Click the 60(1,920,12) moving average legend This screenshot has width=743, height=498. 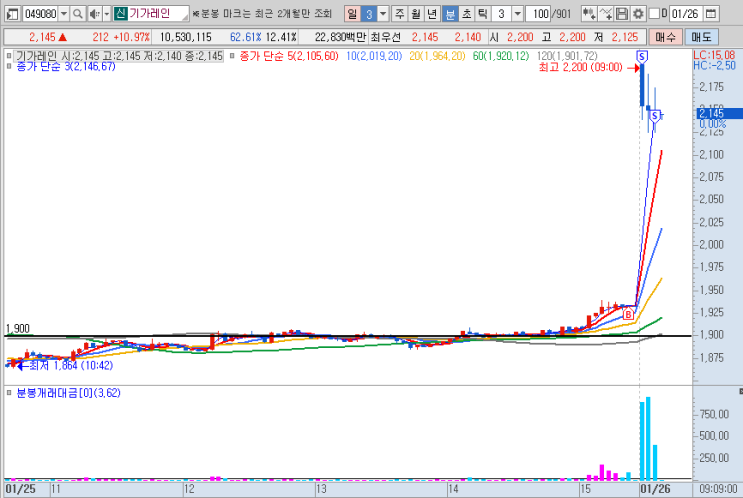click(501, 56)
